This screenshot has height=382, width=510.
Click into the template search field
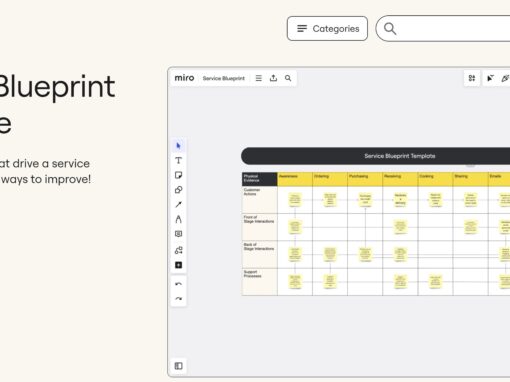point(443,29)
